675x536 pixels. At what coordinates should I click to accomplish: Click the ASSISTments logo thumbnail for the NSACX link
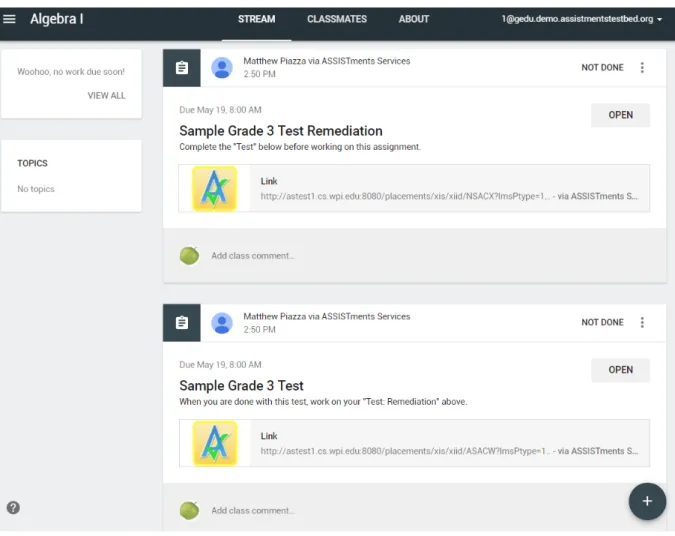click(214, 188)
